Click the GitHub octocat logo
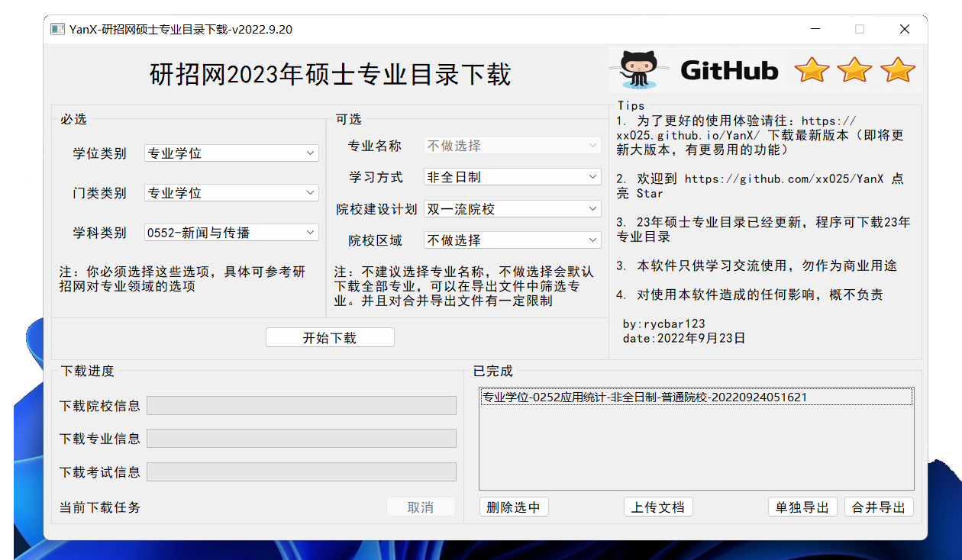 (x=640, y=69)
